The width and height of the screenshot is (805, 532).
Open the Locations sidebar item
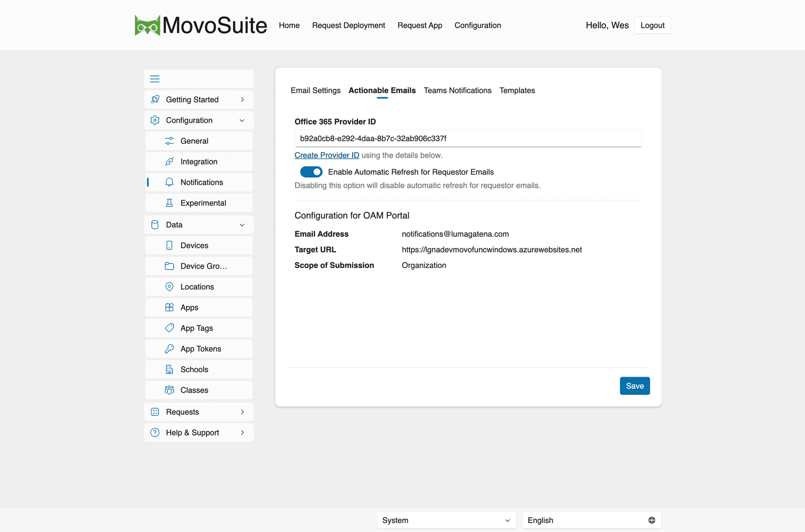[x=199, y=287]
